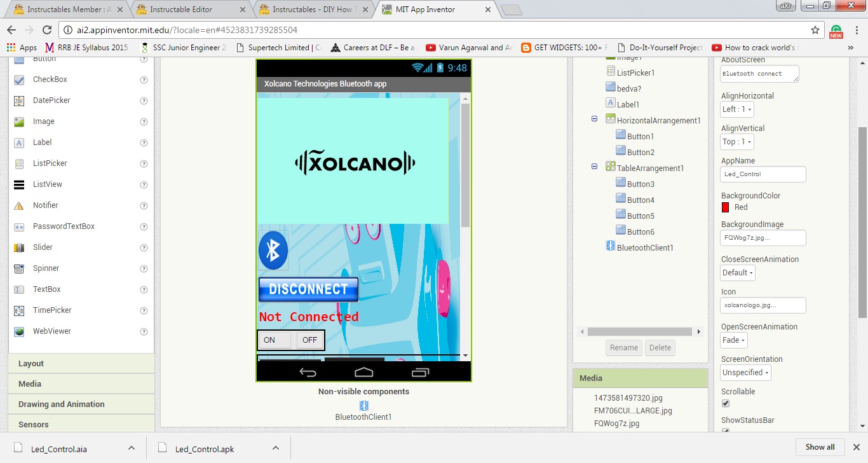Expand the Layout palette section
Viewport: 868px width, 463px height.
point(81,364)
